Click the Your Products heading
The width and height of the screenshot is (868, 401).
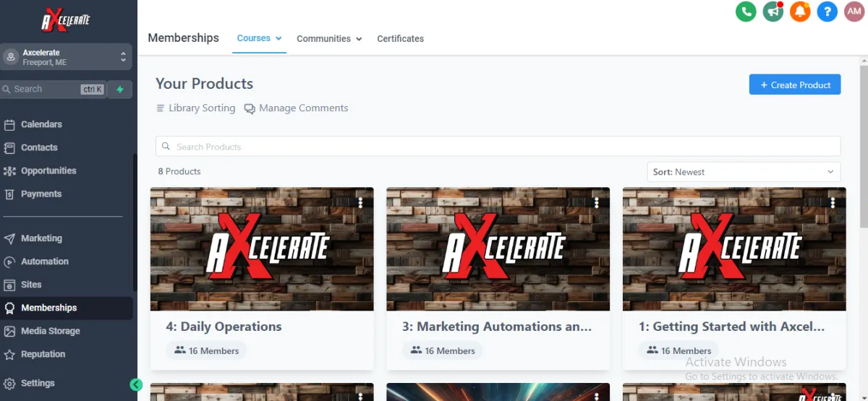point(205,84)
